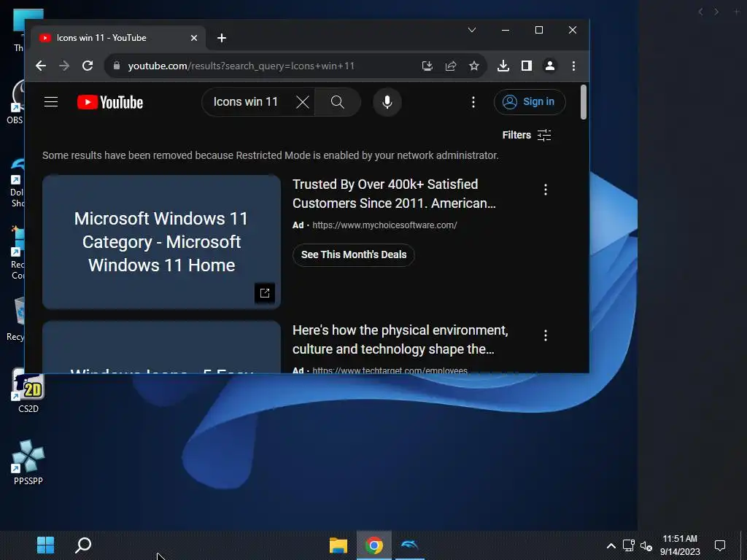Open the search Filters
Viewport: 747px width, 560px height.
(x=527, y=135)
